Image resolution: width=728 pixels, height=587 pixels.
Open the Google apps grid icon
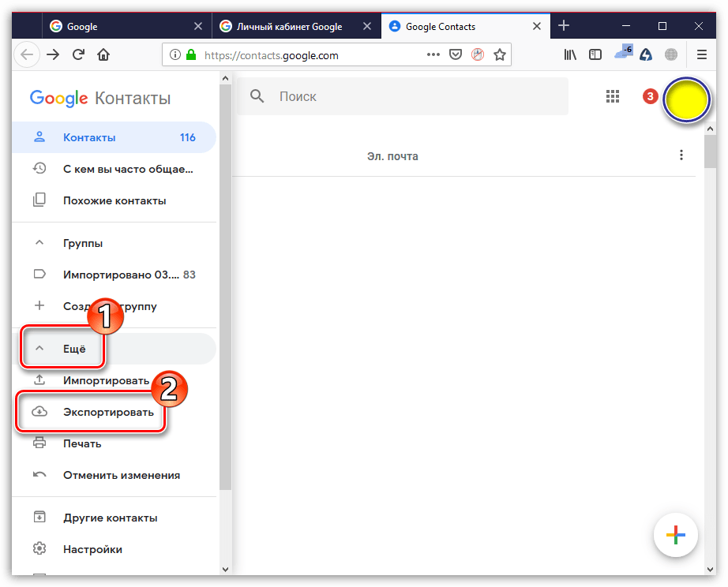click(613, 96)
